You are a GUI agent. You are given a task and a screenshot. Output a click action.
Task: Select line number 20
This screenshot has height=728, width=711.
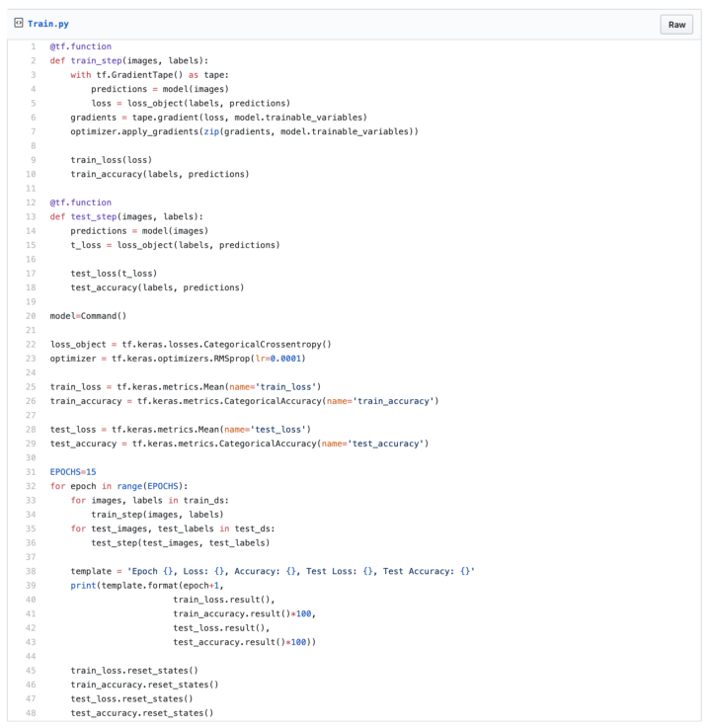(31, 316)
